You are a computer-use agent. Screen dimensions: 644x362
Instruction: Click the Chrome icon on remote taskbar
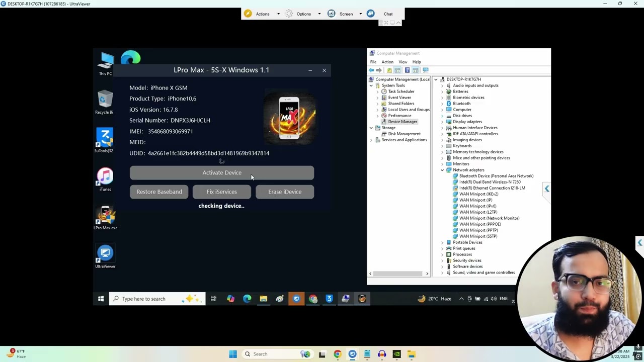tap(313, 299)
